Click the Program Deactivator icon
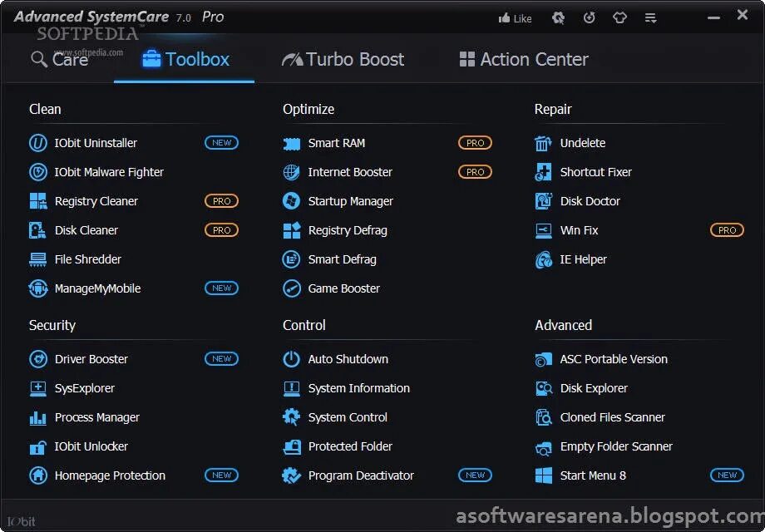765x532 pixels. click(292, 475)
